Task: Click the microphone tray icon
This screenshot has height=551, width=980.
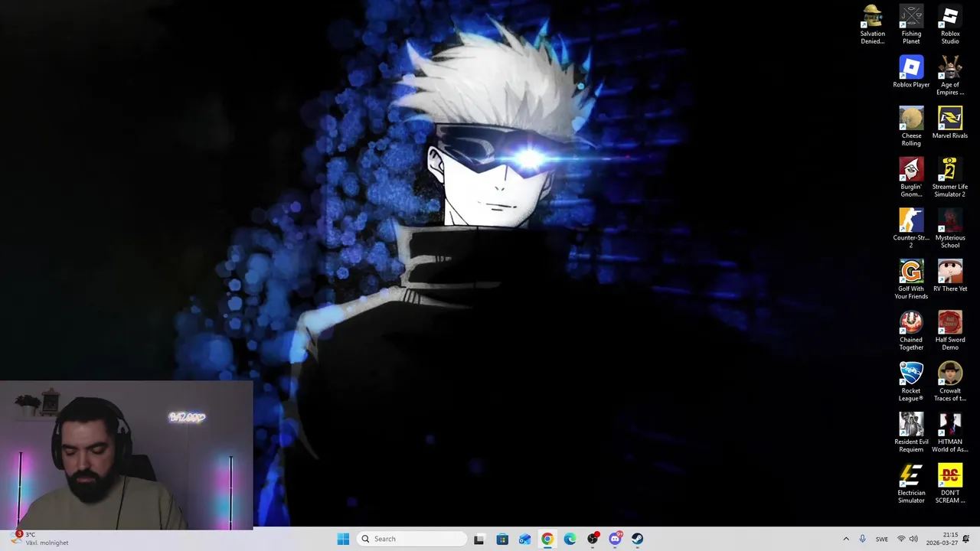Action: [863, 539]
